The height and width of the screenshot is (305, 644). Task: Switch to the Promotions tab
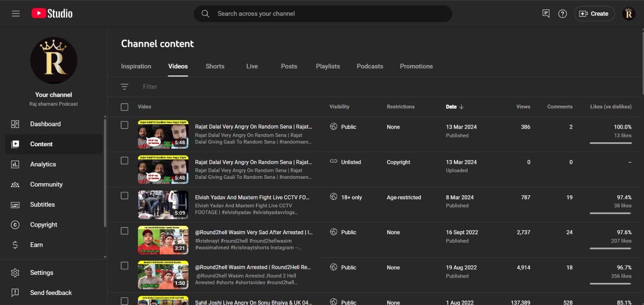[416, 66]
